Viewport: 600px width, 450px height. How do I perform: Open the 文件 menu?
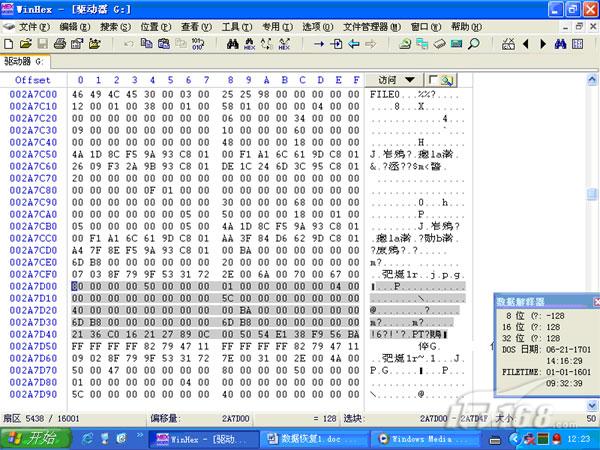pyautogui.click(x=34, y=26)
